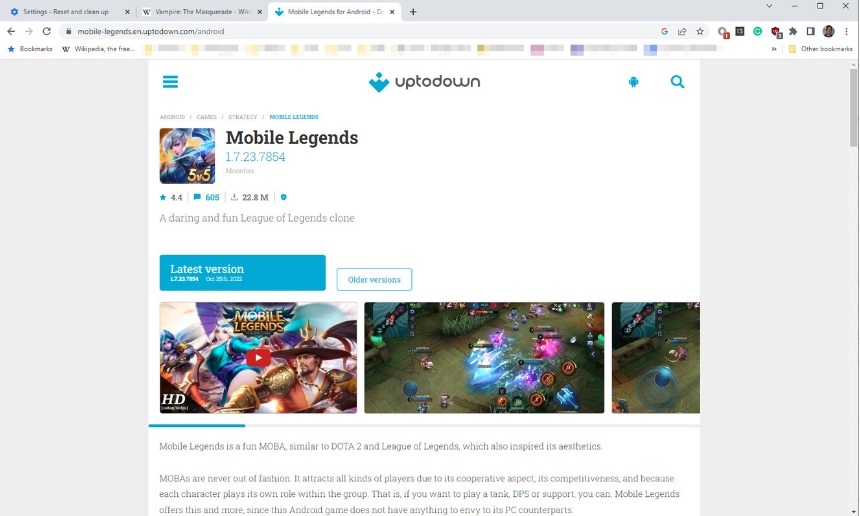
Task: Click the Uptodown logo
Action: pos(424,82)
